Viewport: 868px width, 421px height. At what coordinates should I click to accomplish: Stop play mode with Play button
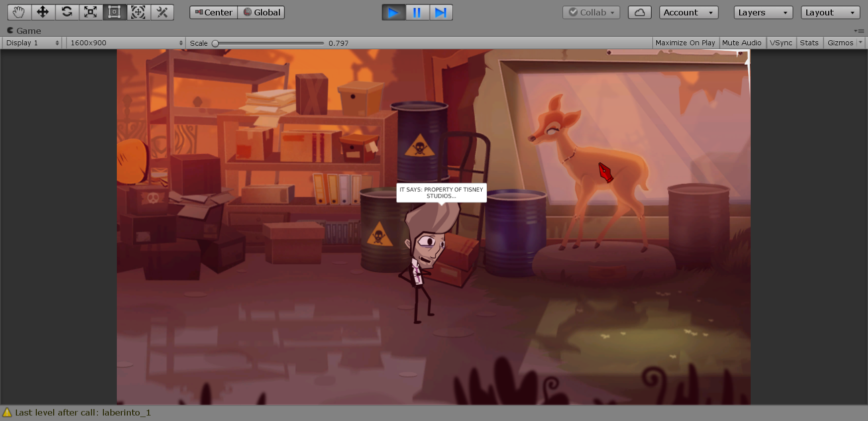[x=393, y=12]
